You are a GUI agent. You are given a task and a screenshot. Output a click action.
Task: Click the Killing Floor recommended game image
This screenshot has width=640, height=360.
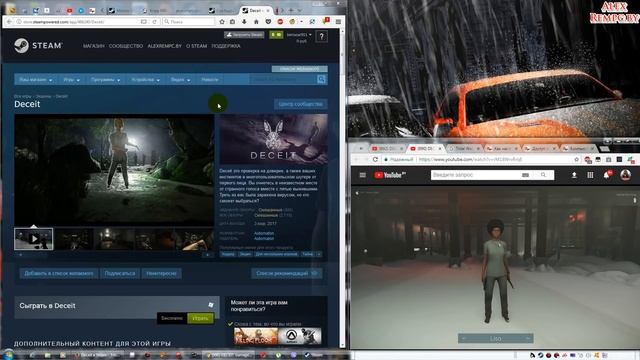(x=256, y=336)
